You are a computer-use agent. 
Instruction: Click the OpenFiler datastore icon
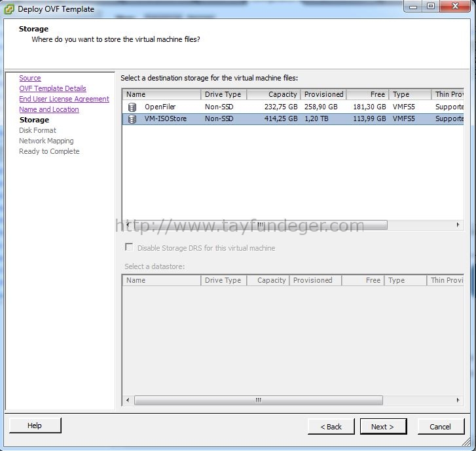point(132,107)
